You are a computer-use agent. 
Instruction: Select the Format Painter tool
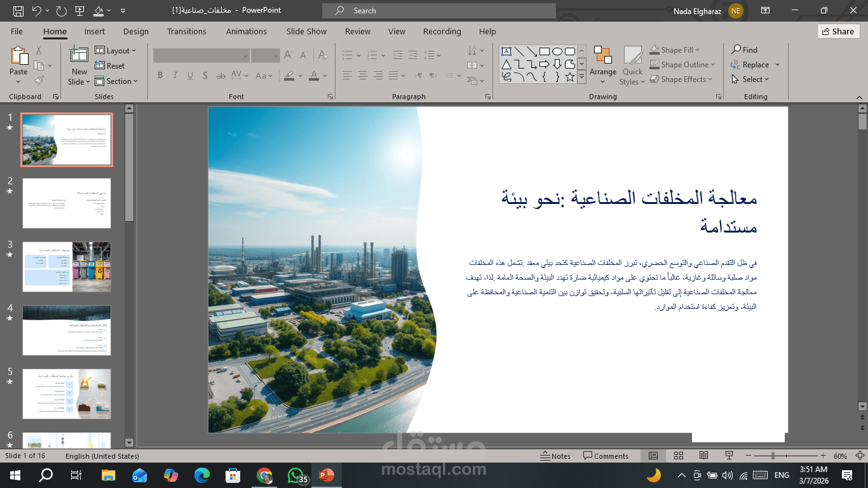(38, 79)
